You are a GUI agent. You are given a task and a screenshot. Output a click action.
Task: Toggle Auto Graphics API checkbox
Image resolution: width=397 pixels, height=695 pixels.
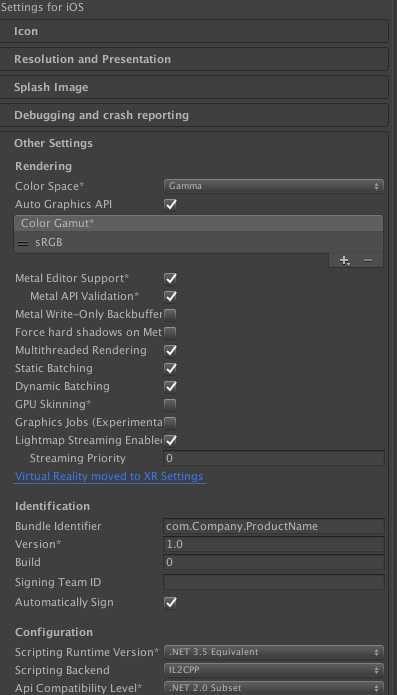[x=170, y=204]
